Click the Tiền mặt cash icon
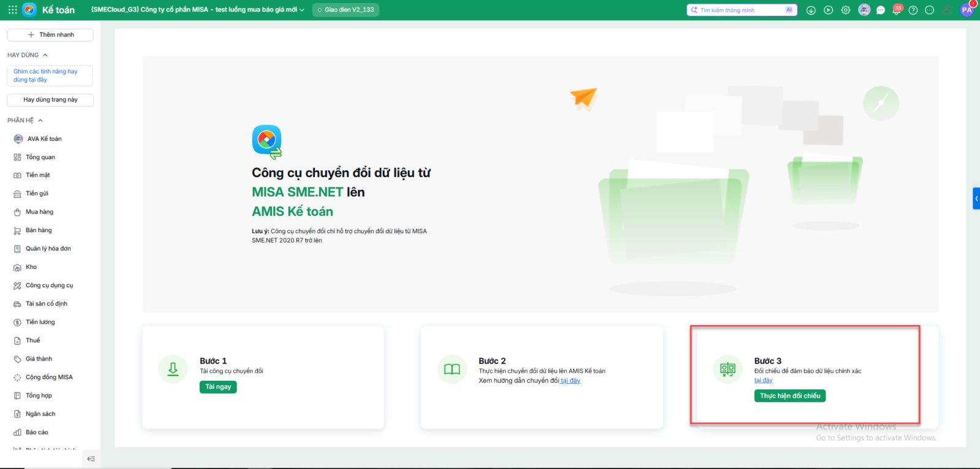980x469 pixels. pos(17,175)
